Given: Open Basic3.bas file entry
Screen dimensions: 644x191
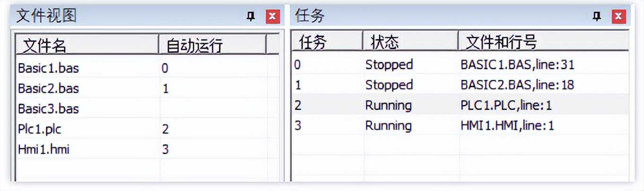Looking at the screenshot, I should tap(48, 109).
